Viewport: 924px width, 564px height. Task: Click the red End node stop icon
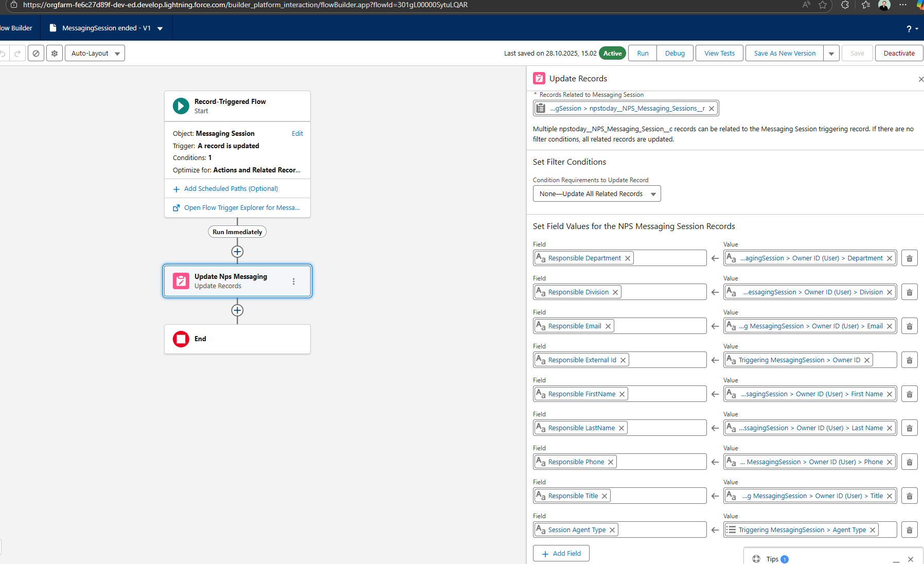click(181, 339)
